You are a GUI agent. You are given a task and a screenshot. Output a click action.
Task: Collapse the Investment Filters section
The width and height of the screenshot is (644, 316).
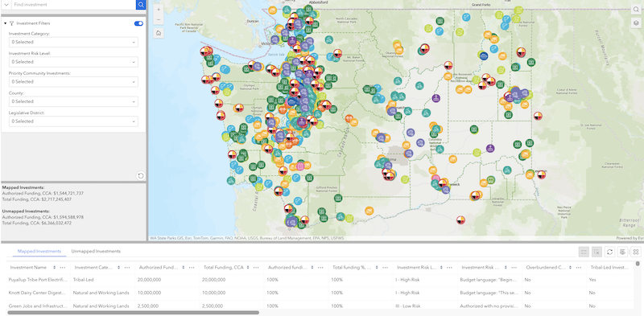point(6,23)
